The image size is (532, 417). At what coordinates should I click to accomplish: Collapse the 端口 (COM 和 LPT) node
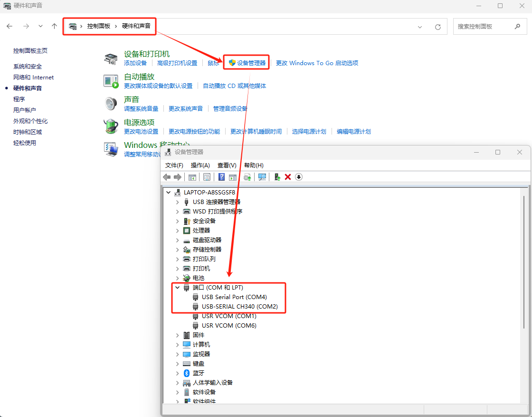coord(178,287)
